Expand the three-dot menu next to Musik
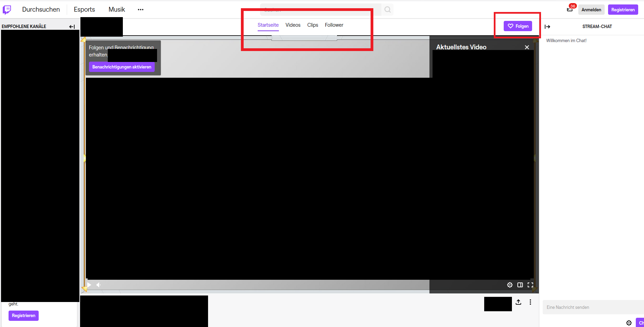The width and height of the screenshot is (644, 327). 141,10
